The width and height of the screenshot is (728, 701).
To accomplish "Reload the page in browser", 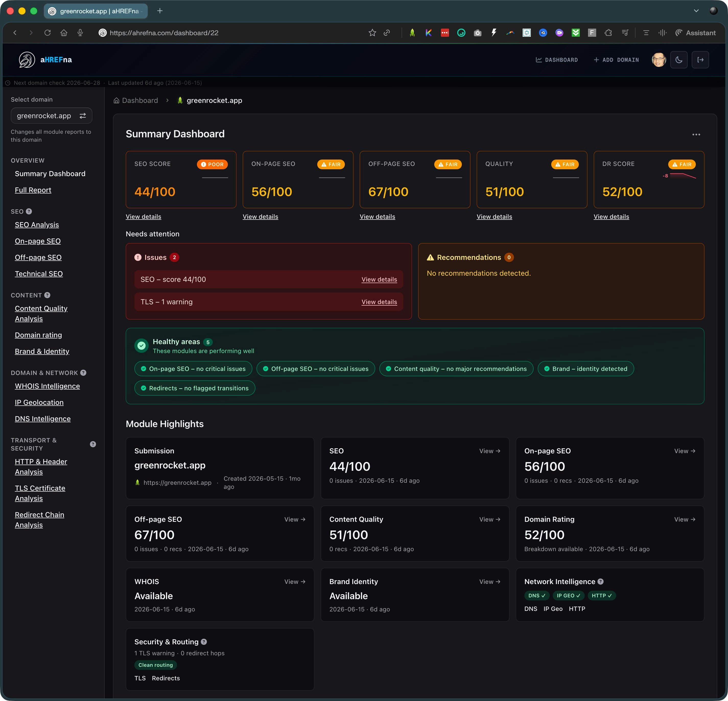I will [x=48, y=33].
